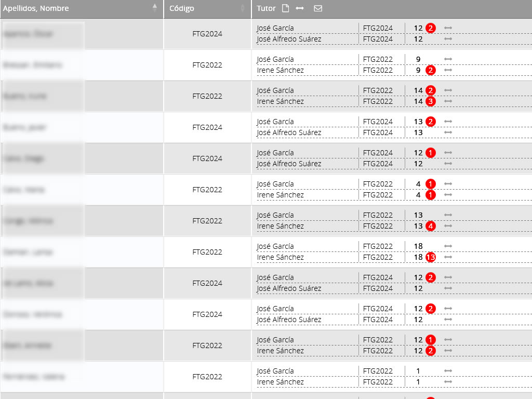Screen dimensions: 532x399
Task: Click the arrows icon beside the 13 badge
Action: click(x=448, y=257)
